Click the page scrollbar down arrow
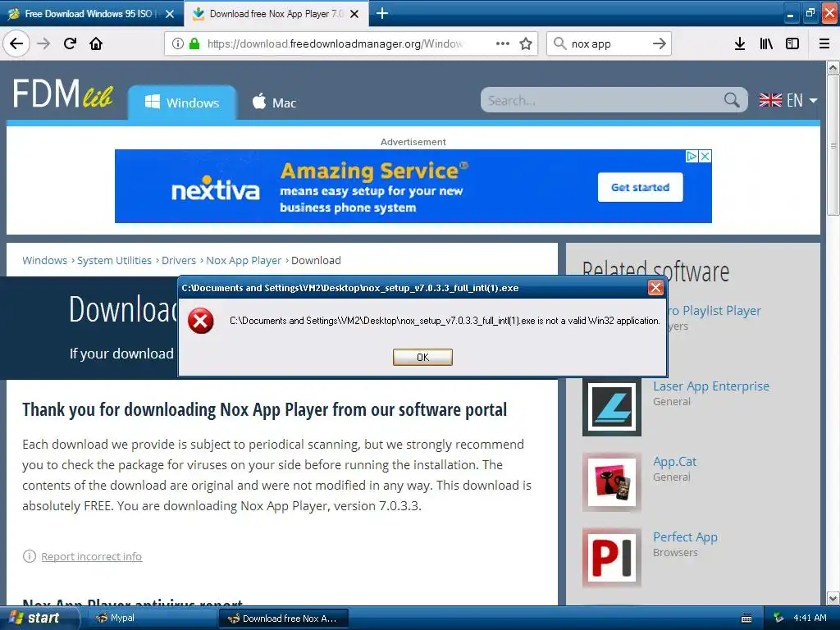Viewport: 840px width, 630px height. 833,598
